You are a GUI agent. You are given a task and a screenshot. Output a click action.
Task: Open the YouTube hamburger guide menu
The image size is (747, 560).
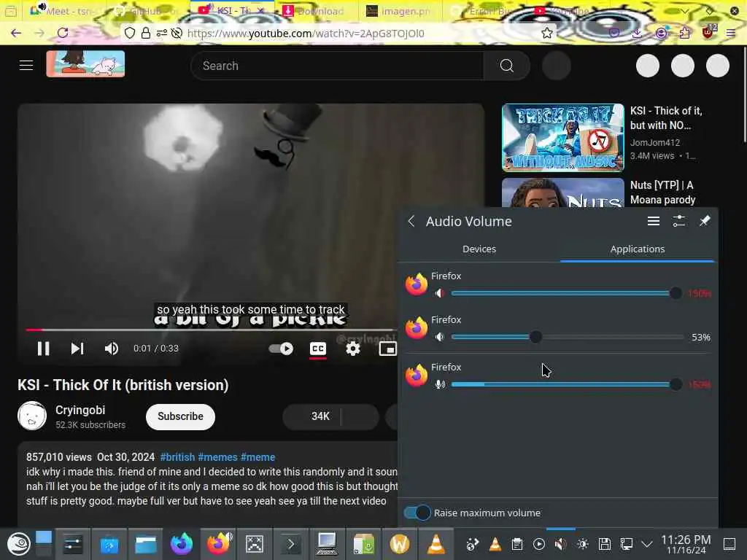pyautogui.click(x=26, y=65)
